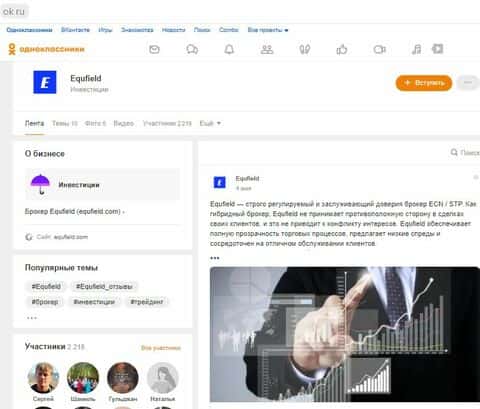Open the guests footprints icon
Screen dimensions: 480x409
point(304,50)
